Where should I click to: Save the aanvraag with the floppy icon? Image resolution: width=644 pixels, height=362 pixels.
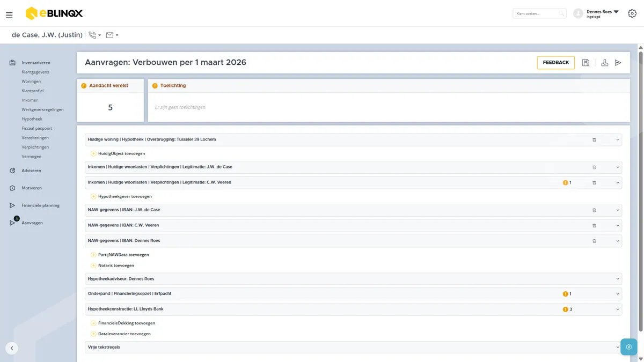(586, 63)
